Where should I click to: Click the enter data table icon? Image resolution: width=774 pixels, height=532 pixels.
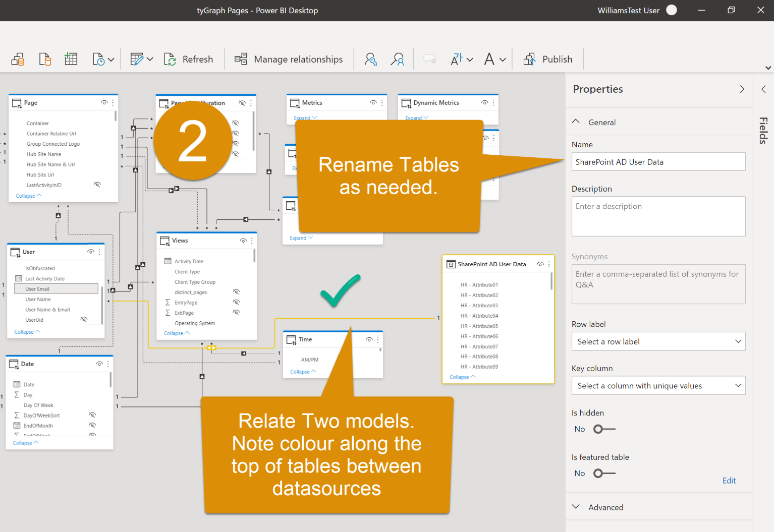pyautogui.click(x=71, y=60)
